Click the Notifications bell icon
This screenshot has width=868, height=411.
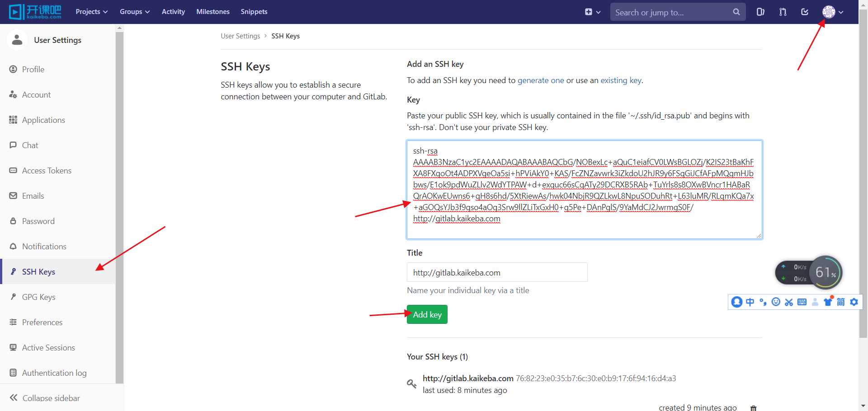click(13, 246)
